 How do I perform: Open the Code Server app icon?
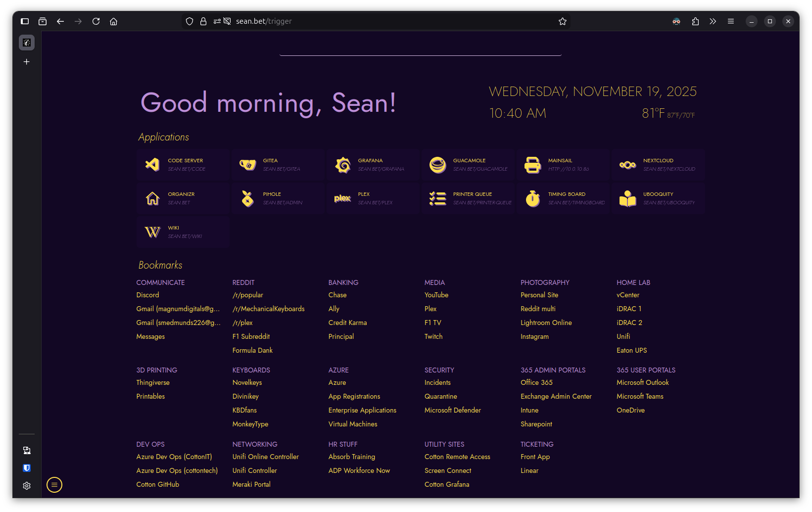click(x=152, y=165)
